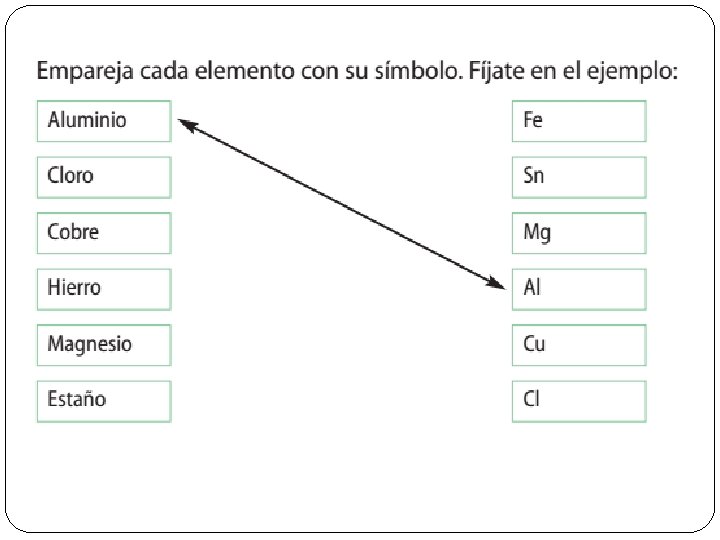
Task: Pick the Hierro element box
Action: pyautogui.click(x=103, y=289)
